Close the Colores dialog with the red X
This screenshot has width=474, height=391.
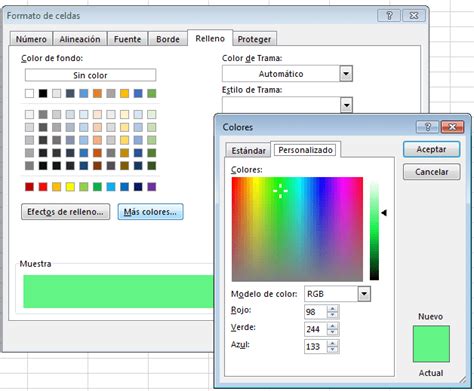click(x=452, y=127)
